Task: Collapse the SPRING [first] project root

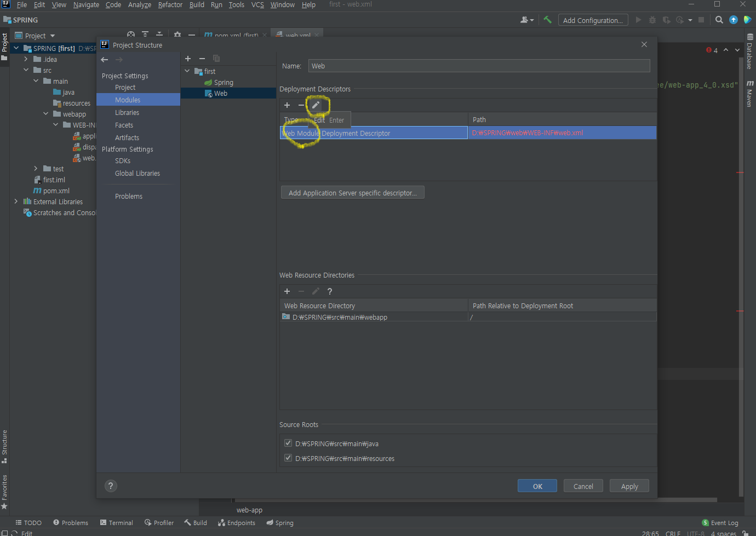Action: tap(16, 48)
